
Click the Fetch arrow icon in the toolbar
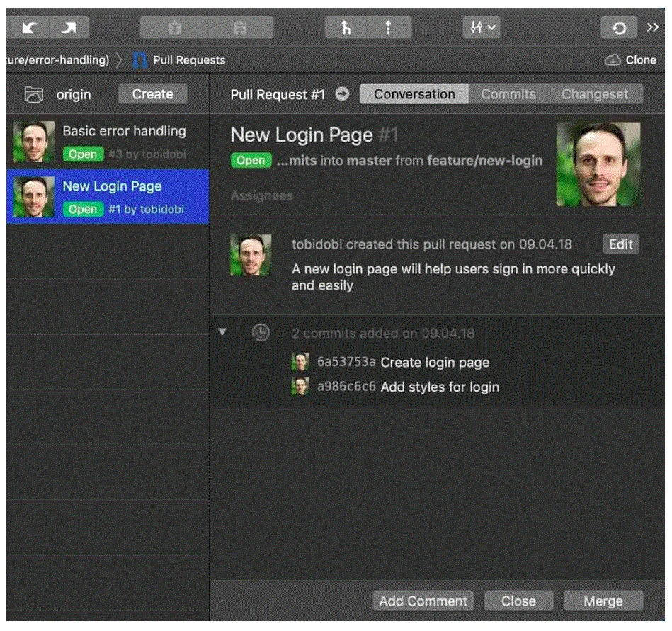(x=29, y=28)
